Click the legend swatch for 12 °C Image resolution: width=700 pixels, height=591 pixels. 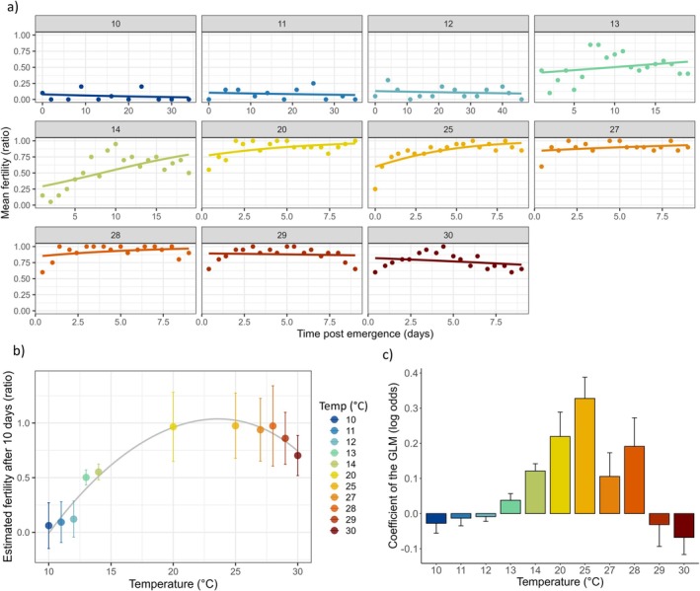pos(335,442)
